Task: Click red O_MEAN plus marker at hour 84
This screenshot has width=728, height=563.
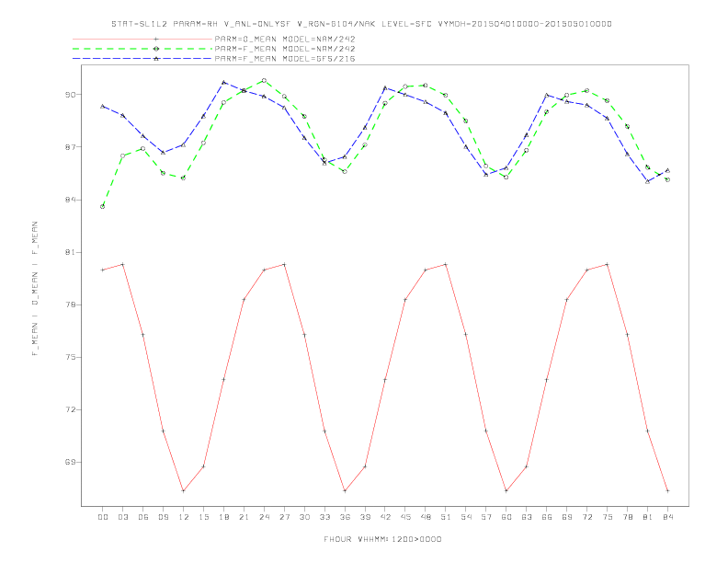Action: pos(667,490)
